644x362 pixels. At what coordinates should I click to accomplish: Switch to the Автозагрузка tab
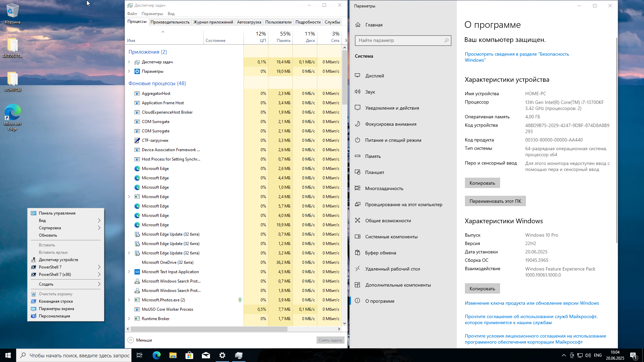click(x=249, y=22)
